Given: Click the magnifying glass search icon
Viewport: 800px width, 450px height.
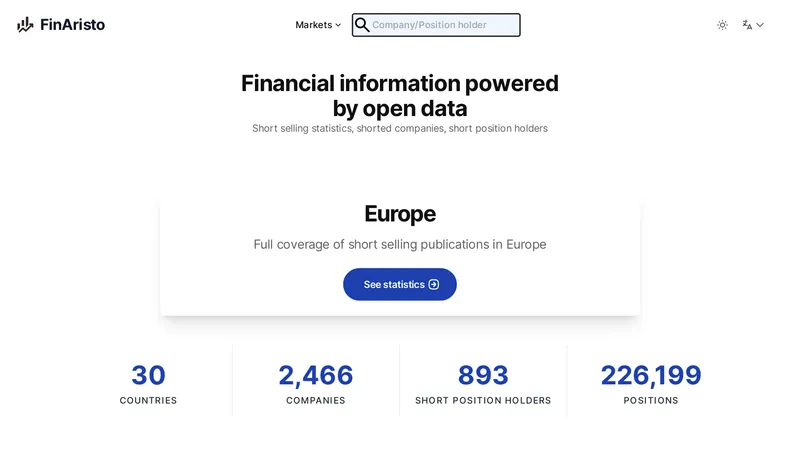Looking at the screenshot, I should (362, 25).
